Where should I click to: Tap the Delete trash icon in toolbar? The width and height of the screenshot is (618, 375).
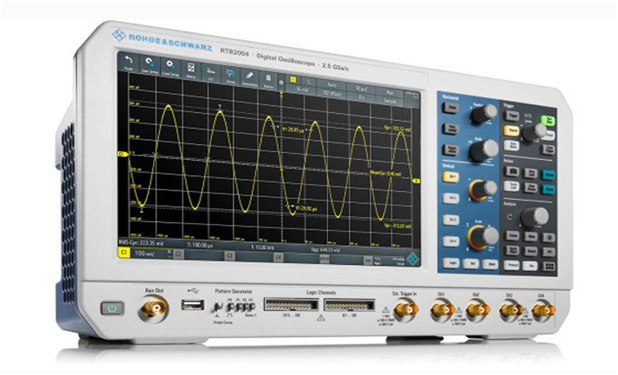(x=268, y=80)
